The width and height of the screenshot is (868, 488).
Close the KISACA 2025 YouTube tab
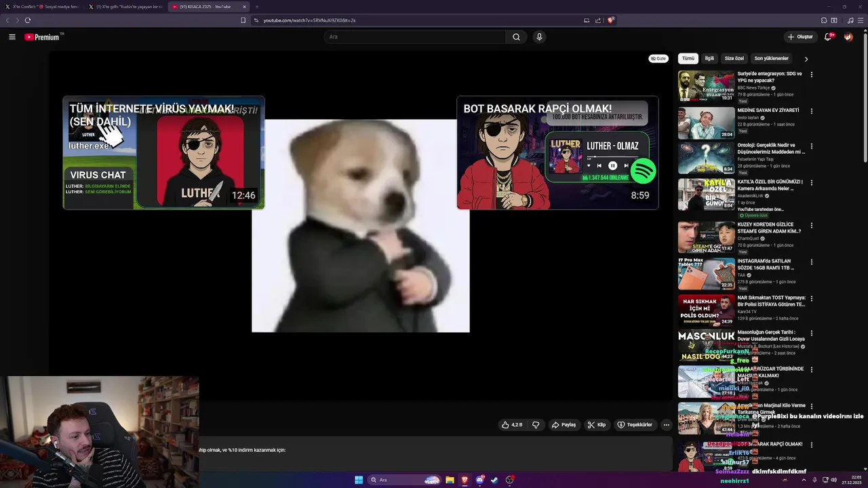pos(245,7)
